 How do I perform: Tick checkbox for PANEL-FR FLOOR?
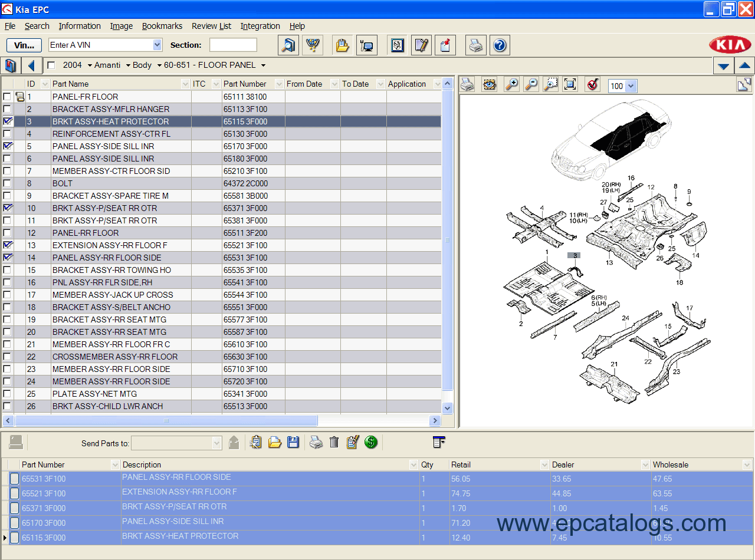[7, 97]
